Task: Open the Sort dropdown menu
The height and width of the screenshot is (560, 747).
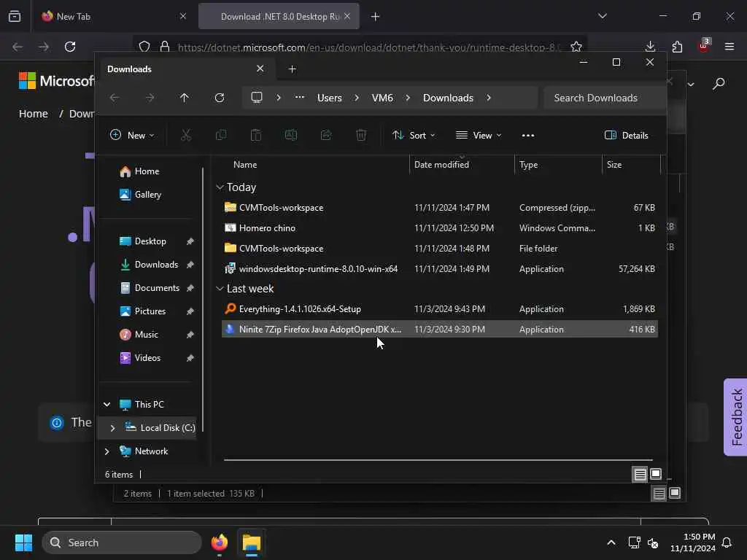Action: pos(414,135)
